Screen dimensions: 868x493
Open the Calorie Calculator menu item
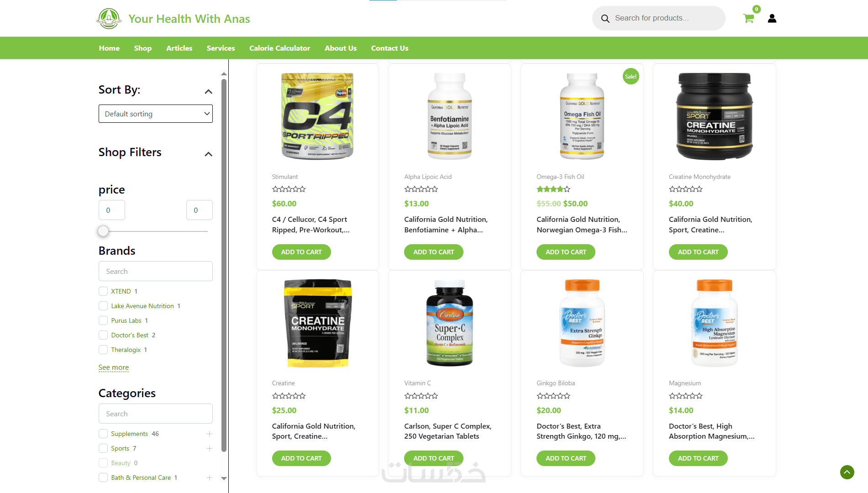tap(279, 48)
